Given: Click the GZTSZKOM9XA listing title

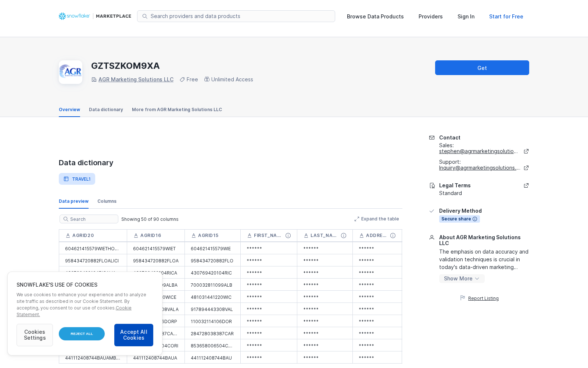Looking at the screenshot, I should [125, 66].
